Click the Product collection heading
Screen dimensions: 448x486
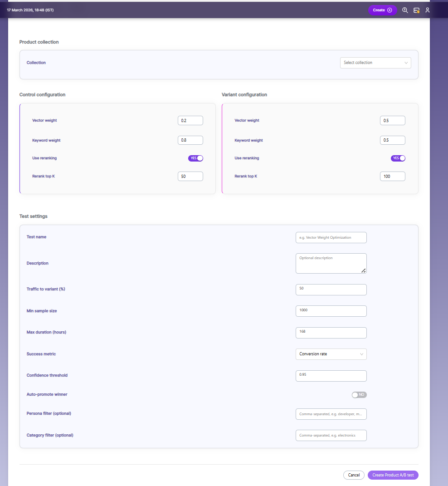coord(39,42)
